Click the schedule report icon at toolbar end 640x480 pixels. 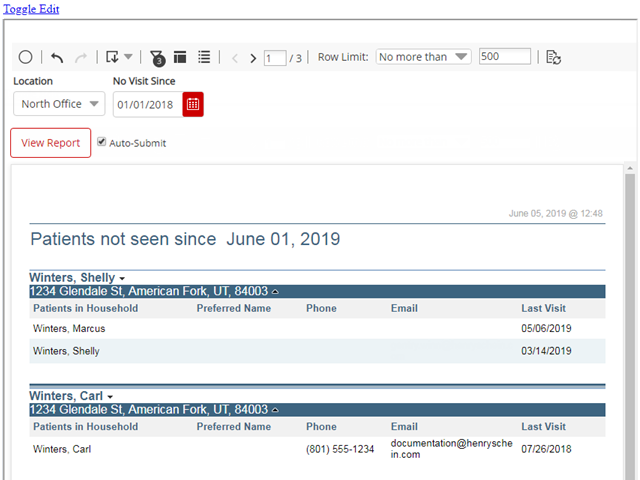point(553,58)
